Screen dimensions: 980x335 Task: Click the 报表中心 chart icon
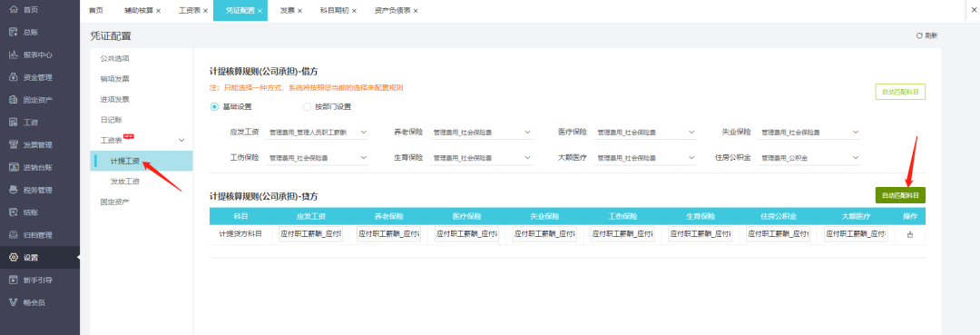point(13,55)
